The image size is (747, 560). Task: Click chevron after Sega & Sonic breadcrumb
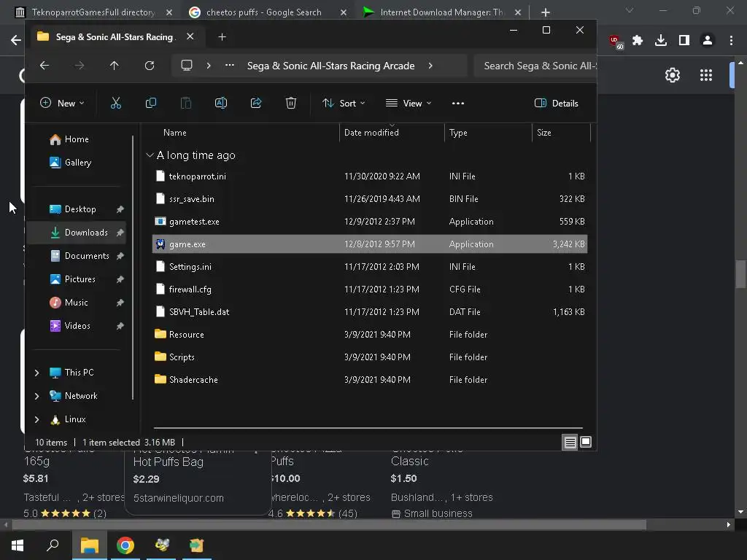point(430,66)
